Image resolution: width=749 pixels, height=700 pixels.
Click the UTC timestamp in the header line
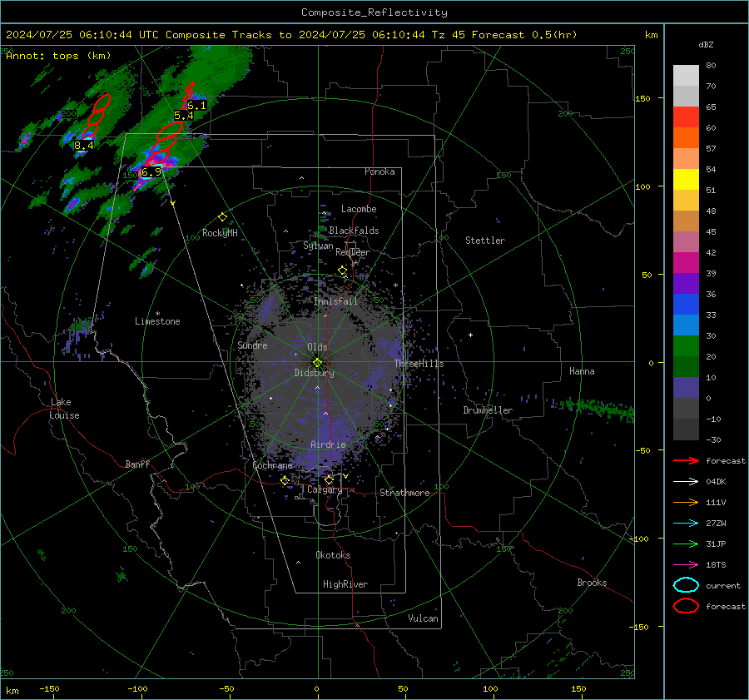click(82, 35)
